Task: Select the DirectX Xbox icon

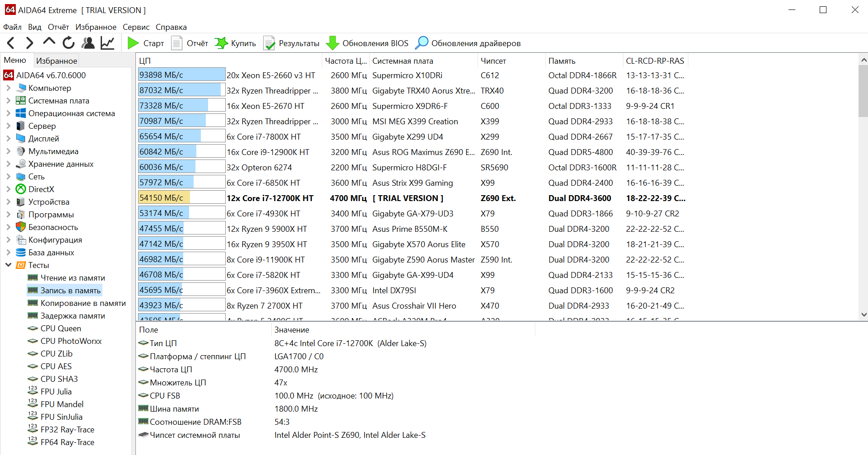Action: click(21, 189)
